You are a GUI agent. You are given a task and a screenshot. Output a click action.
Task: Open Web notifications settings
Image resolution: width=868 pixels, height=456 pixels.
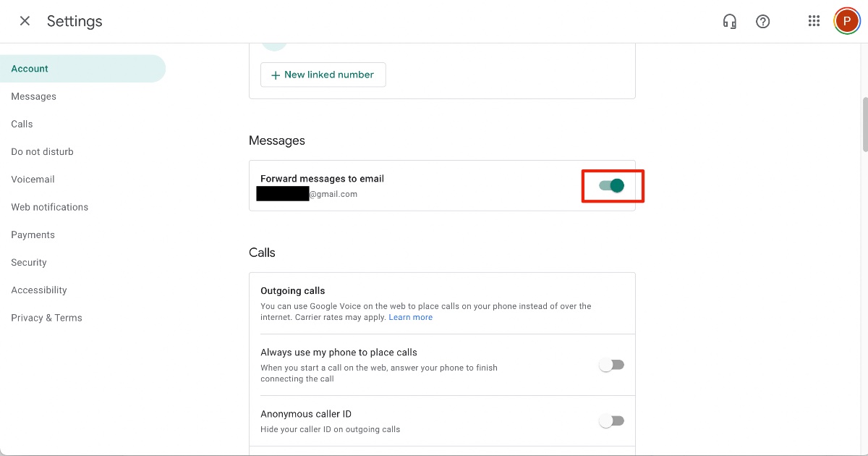tap(49, 207)
